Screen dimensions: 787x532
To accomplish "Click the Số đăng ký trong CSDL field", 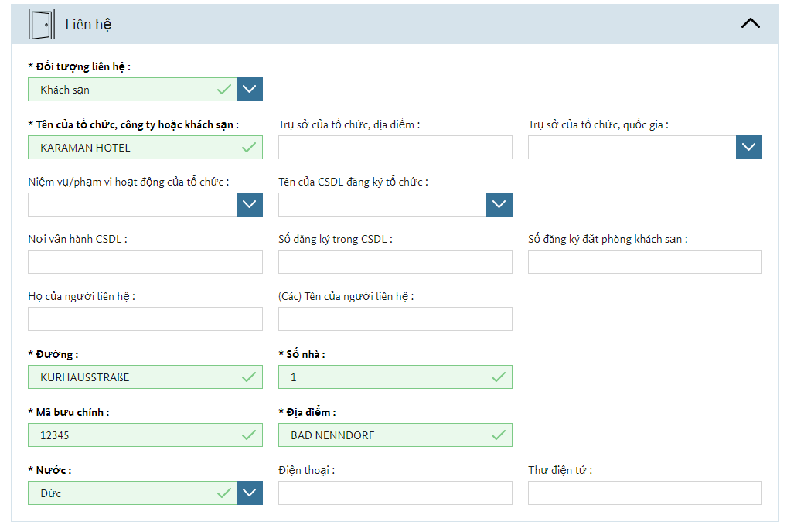I will [395, 262].
